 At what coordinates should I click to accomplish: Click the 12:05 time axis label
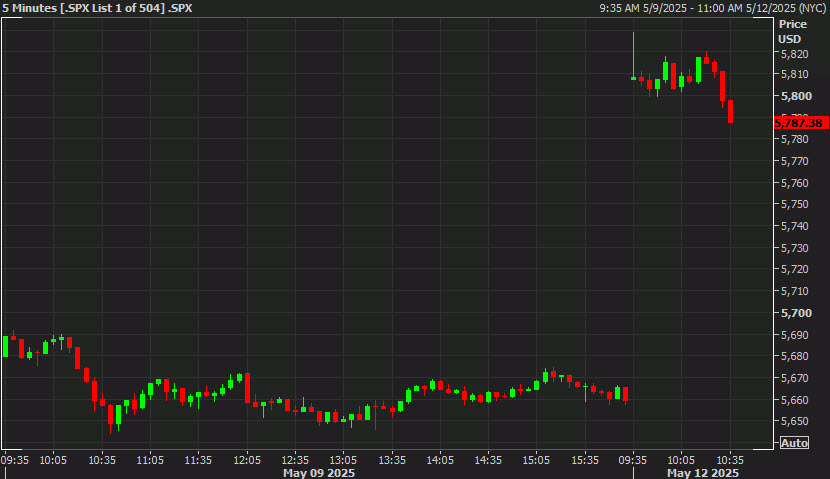pyautogui.click(x=247, y=460)
